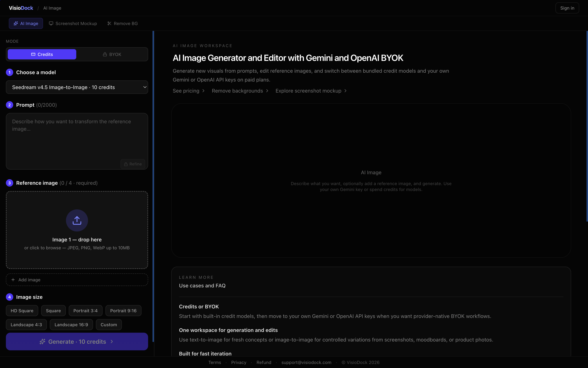
Task: Pick Landscape 4:3 image size
Action: (26, 325)
